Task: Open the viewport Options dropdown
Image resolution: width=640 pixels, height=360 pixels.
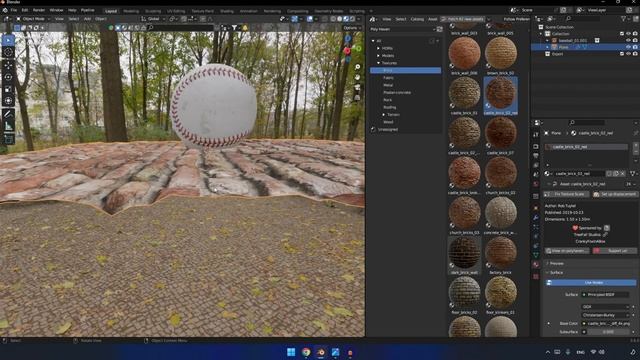Action: tap(352, 28)
